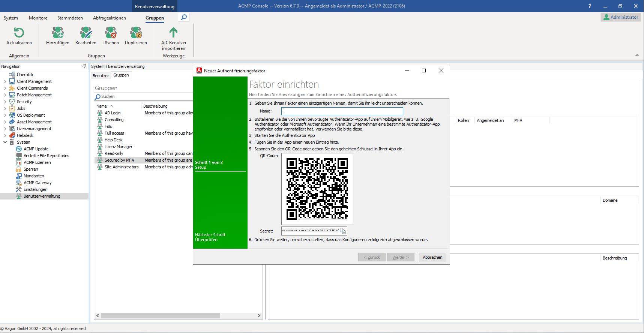Click the Duplizieren group icon
644x333 pixels.
[x=136, y=33]
